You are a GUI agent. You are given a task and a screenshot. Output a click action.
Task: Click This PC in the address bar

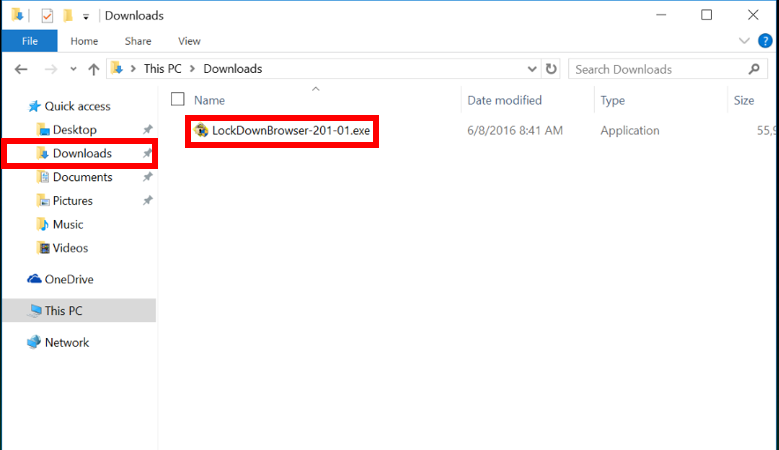coord(162,69)
